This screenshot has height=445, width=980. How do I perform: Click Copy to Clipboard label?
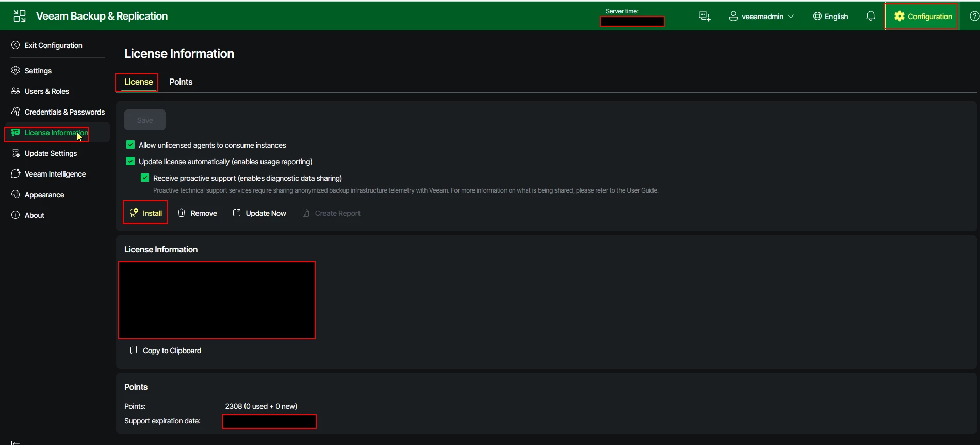(172, 351)
